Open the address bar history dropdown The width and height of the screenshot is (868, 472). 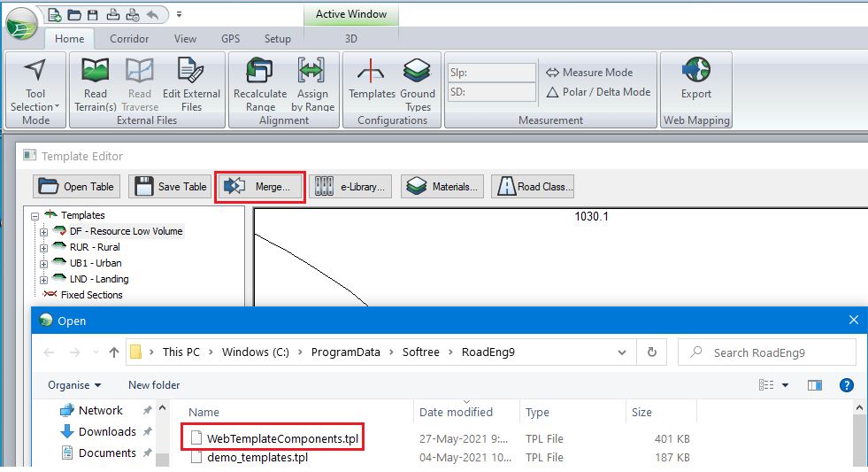[622, 352]
